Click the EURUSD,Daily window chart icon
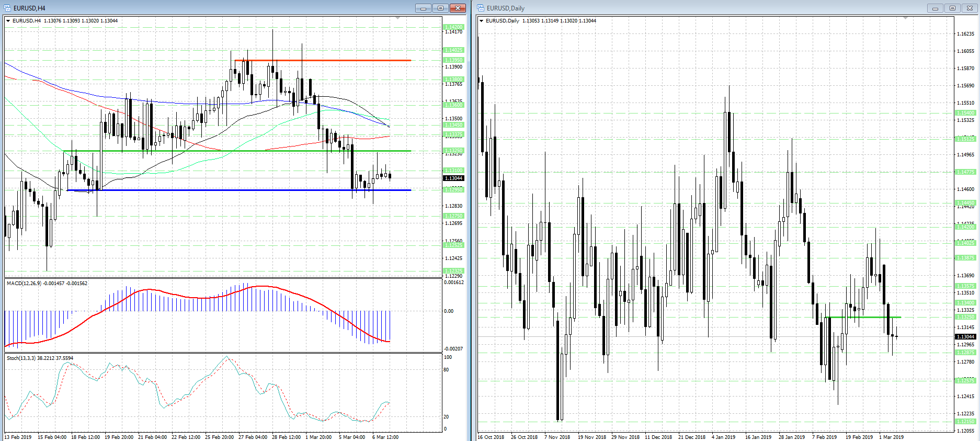Image resolution: width=980 pixels, height=441 pixels. click(x=481, y=8)
